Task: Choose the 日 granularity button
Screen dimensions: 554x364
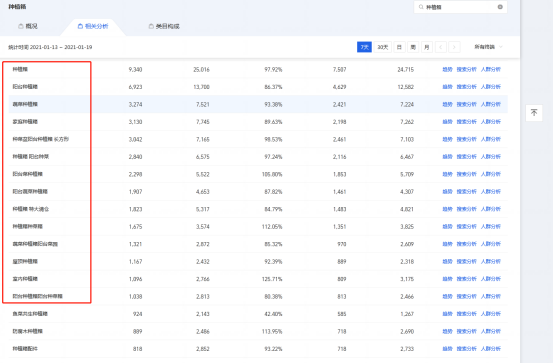Action: [399, 47]
